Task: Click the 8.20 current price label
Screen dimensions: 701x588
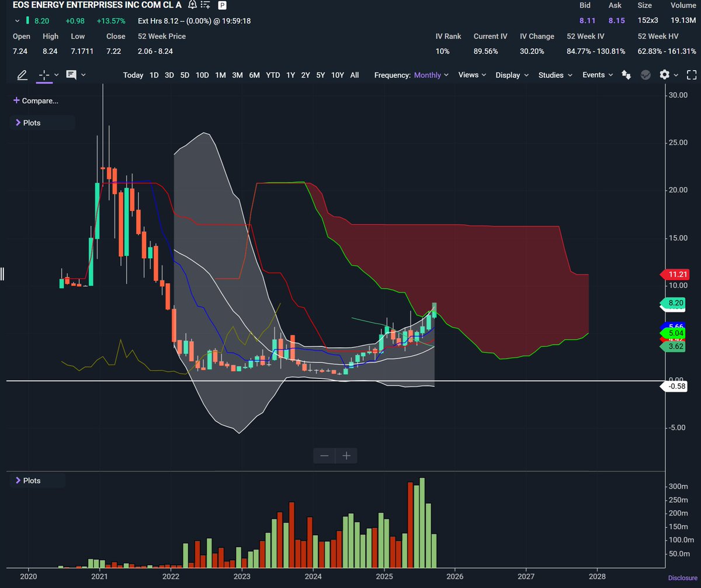Action: click(x=673, y=303)
